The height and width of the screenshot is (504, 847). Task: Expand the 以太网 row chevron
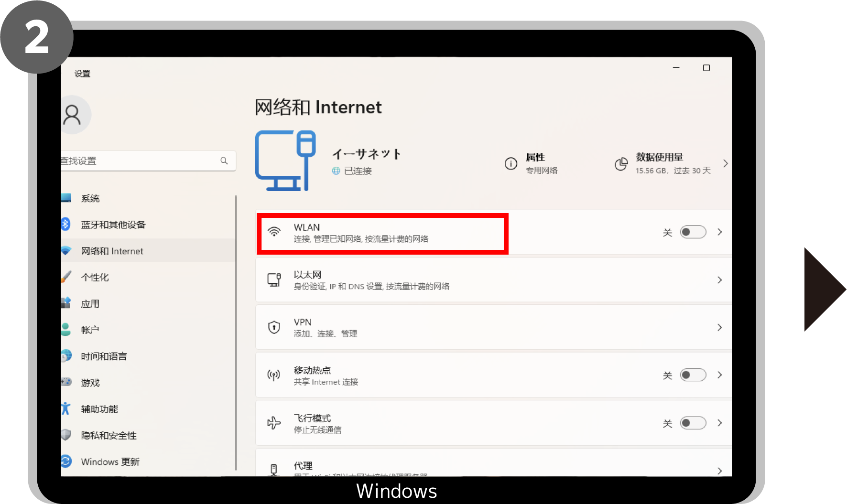[x=719, y=280]
